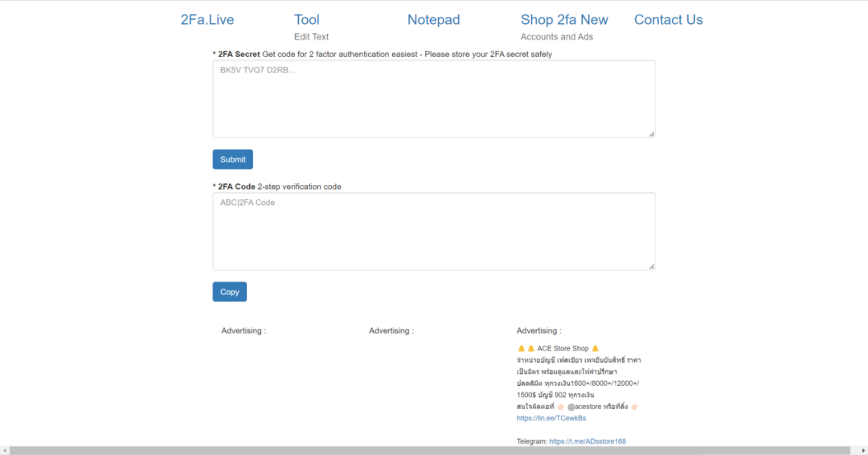Viewport: 868px width, 455px height.
Task: Click Accounts and Ads subtitle text
Action: (556, 37)
